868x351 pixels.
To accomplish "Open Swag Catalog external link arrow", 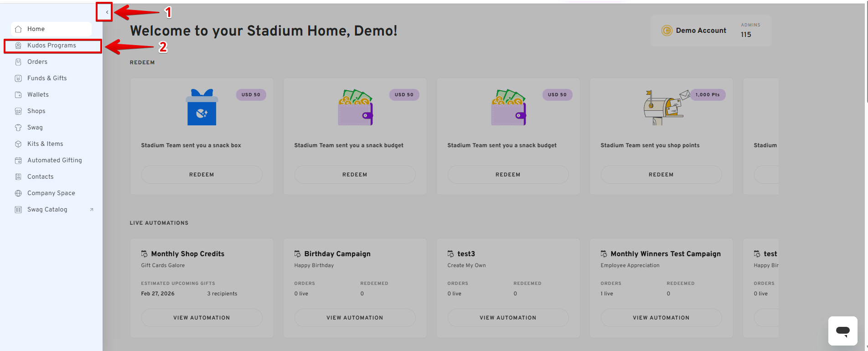I will click(92, 210).
